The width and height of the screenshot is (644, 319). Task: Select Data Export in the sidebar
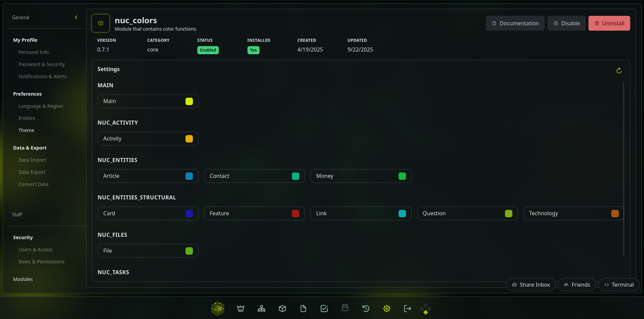click(32, 172)
